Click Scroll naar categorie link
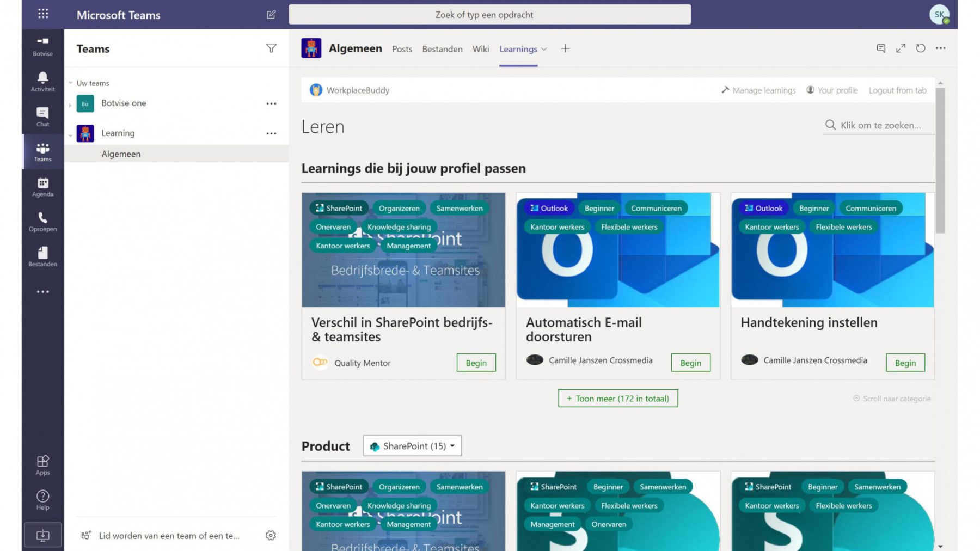 click(x=892, y=399)
